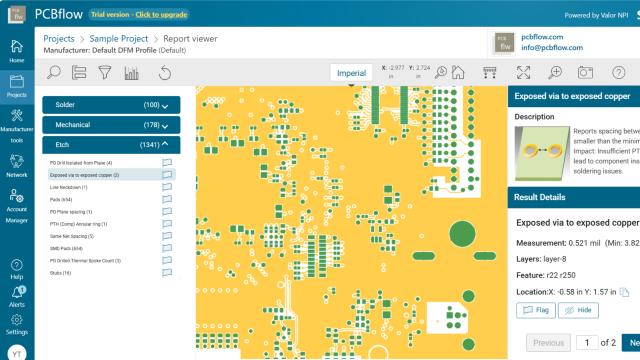
Task: Open Projects in the sidebar
Action: 17,87
